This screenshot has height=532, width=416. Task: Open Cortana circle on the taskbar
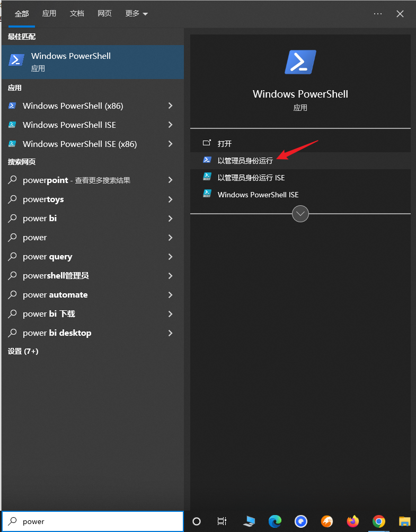pyautogui.click(x=197, y=521)
